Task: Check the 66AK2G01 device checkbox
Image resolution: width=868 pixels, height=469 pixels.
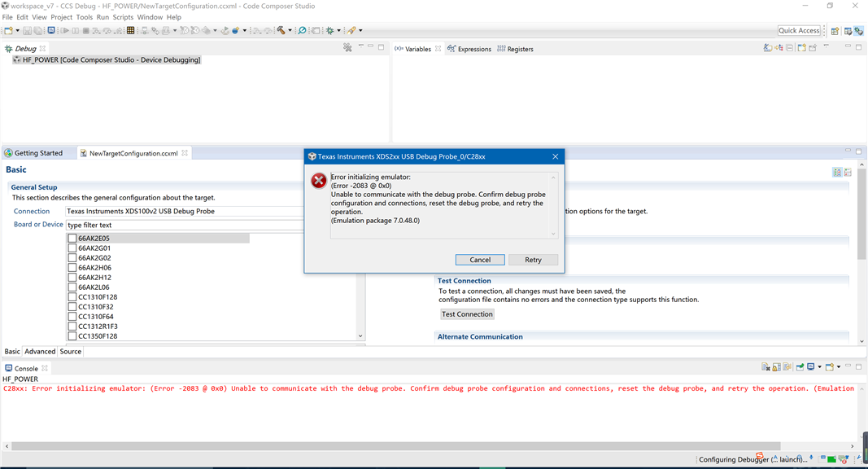Action: click(x=72, y=248)
